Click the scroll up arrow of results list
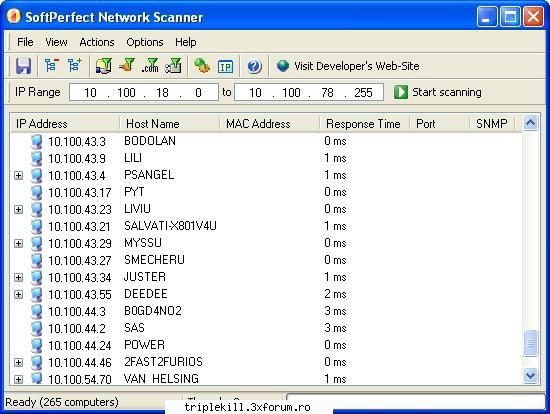 point(530,123)
